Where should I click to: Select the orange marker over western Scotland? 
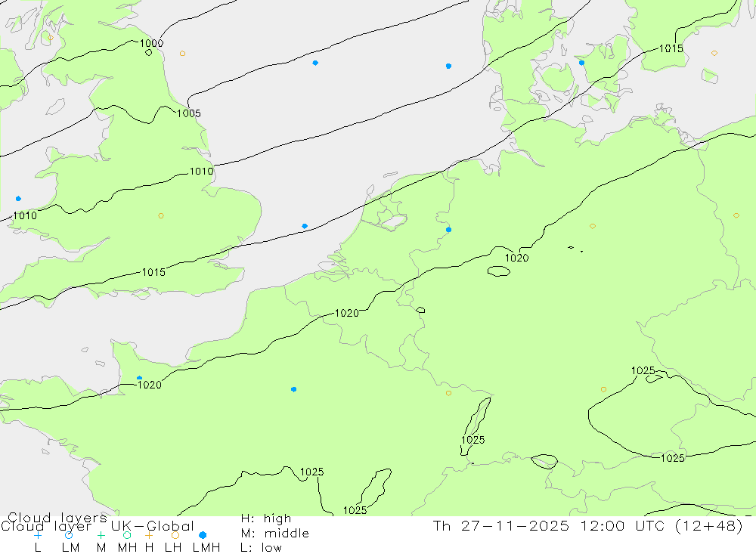click(x=51, y=38)
